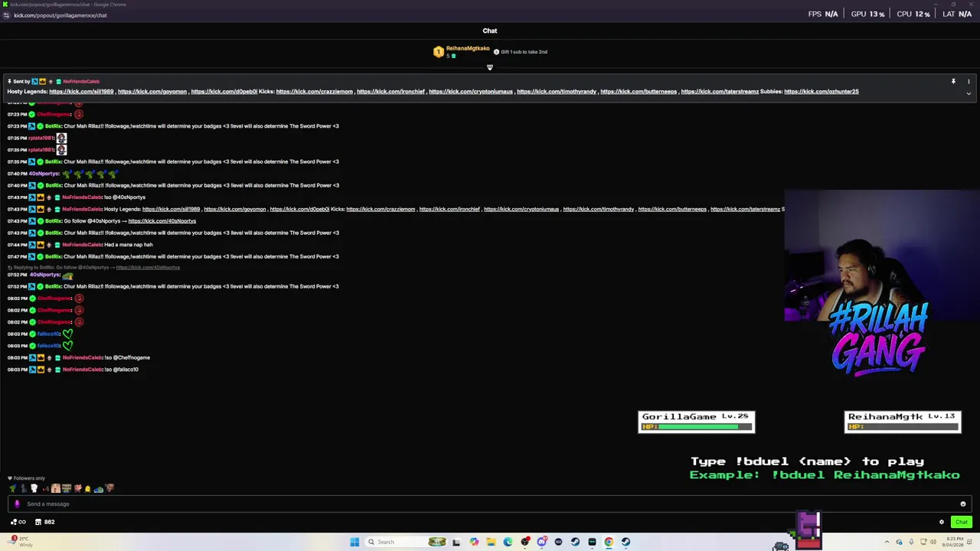Image resolution: width=980 pixels, height=551 pixels.
Task: Open Microsoft Edge from taskbar
Action: tap(508, 542)
